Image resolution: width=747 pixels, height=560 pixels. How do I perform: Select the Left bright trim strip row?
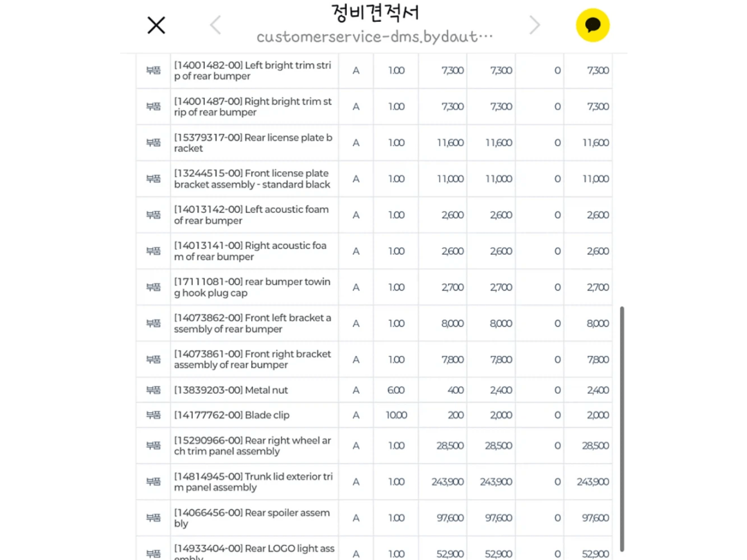[x=374, y=70]
